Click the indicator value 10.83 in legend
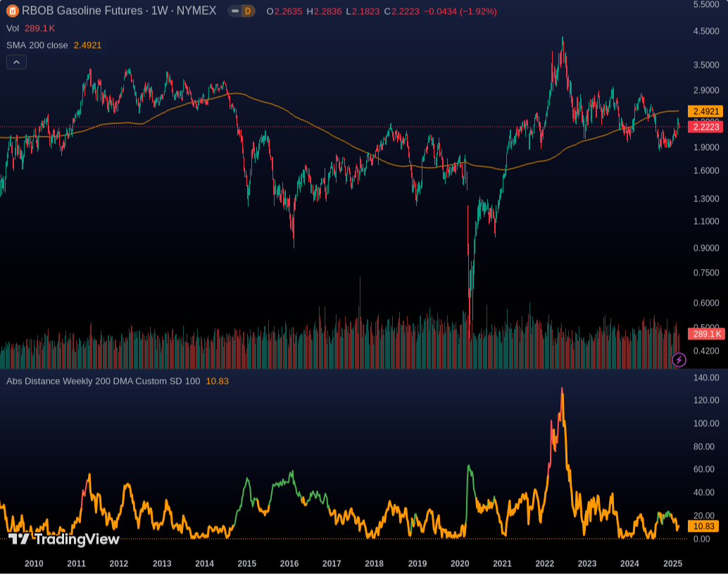 (x=218, y=381)
